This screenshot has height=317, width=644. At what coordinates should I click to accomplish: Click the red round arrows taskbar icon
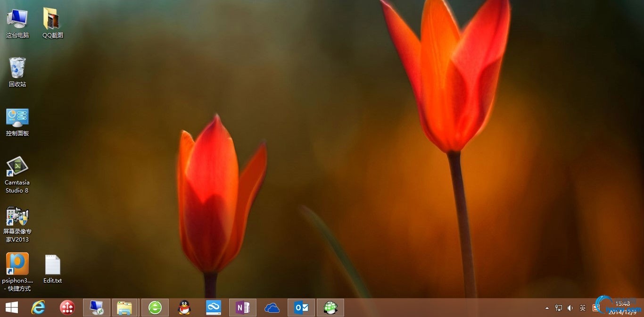point(67,308)
